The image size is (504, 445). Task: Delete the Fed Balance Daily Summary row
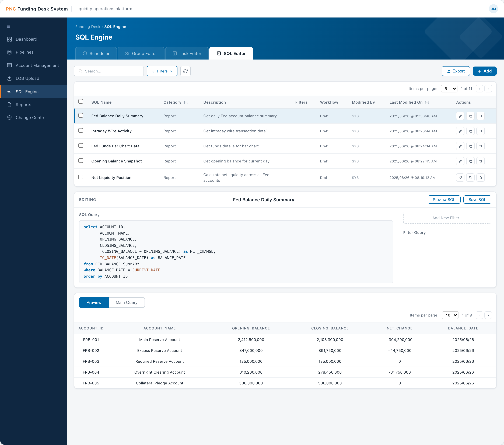tap(481, 116)
